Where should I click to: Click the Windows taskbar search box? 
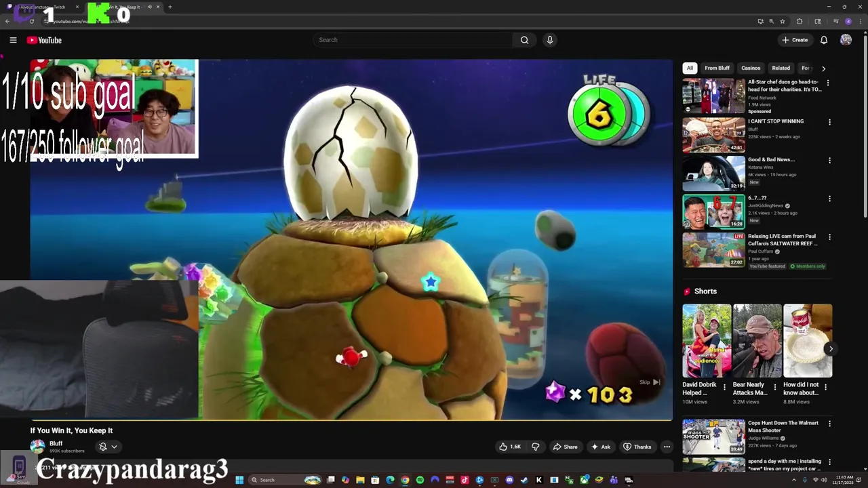click(285, 480)
